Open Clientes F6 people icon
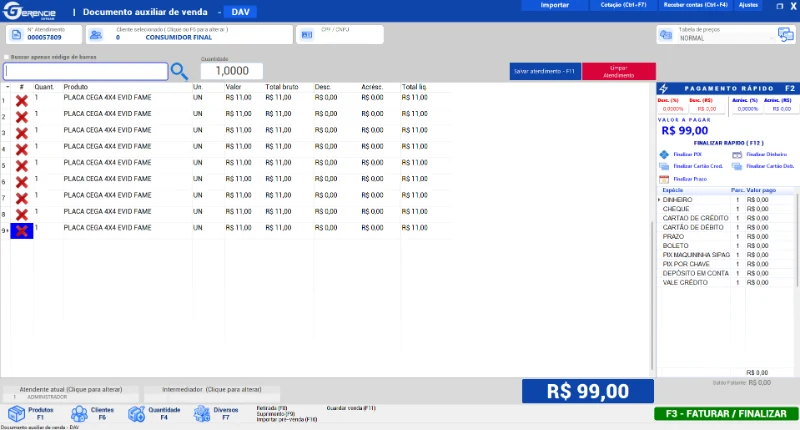800x430 pixels. [x=79, y=414]
